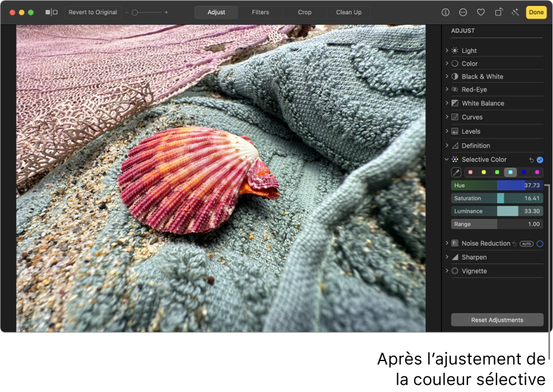553x392 pixels.
Task: Undo the Selective Color adjustment
Action: 531,160
